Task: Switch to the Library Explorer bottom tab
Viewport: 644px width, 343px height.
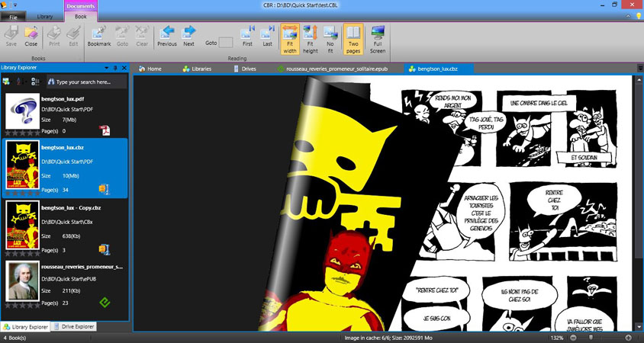Action: [x=25, y=326]
